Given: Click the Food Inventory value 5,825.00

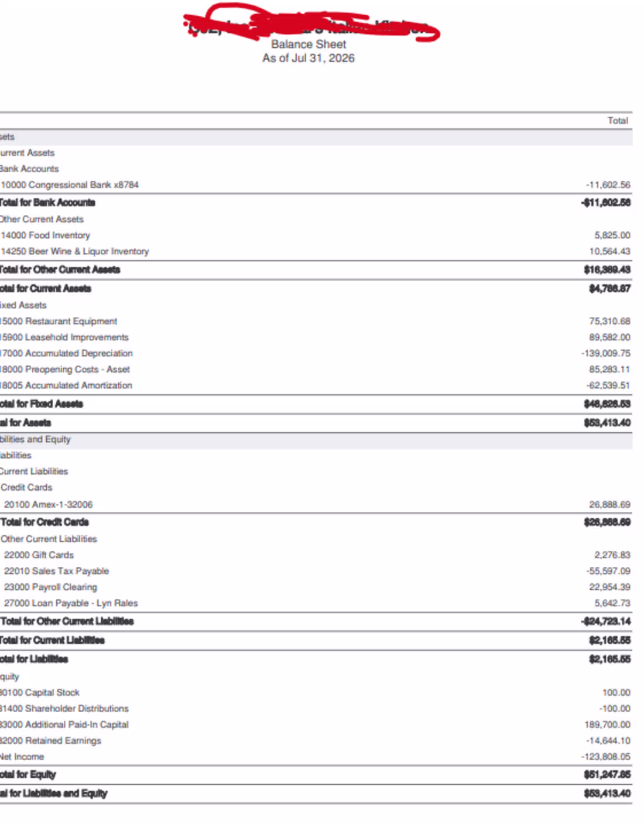Looking at the screenshot, I should coord(612,235).
